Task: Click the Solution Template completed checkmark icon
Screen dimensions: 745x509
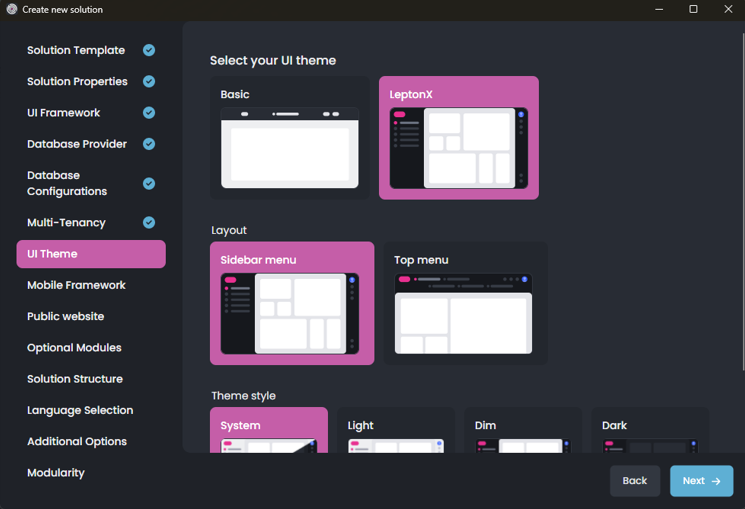Action: (x=149, y=50)
